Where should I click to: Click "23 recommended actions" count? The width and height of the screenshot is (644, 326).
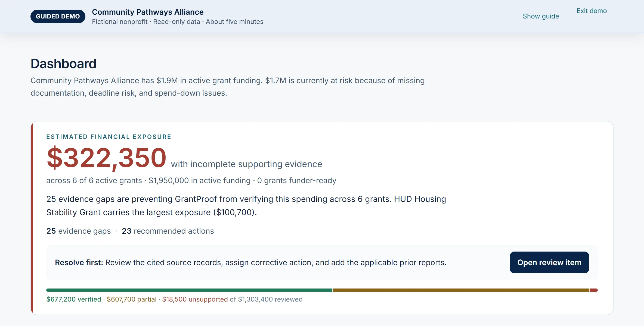(x=168, y=231)
